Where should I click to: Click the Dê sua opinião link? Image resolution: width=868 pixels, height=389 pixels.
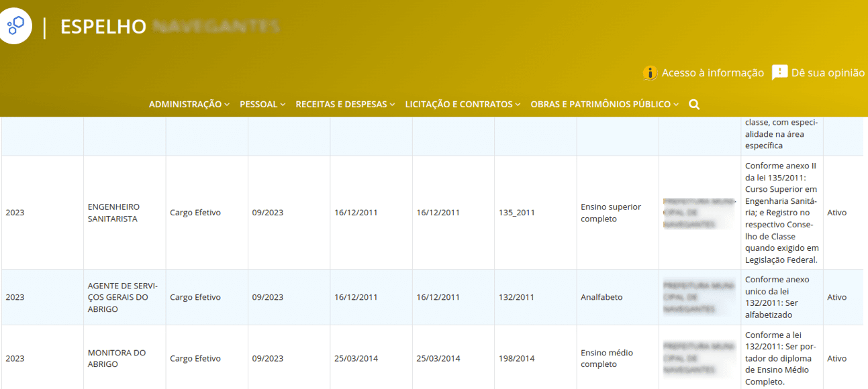(828, 73)
